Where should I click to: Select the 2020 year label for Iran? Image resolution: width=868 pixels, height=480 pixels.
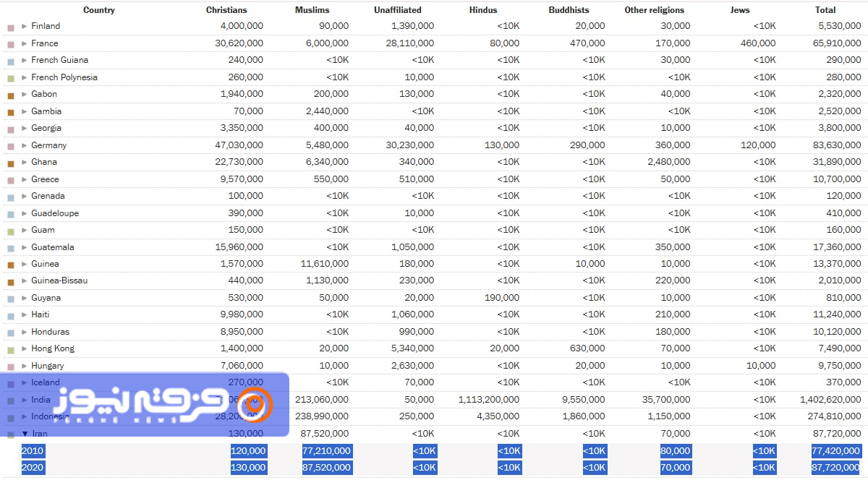point(33,468)
